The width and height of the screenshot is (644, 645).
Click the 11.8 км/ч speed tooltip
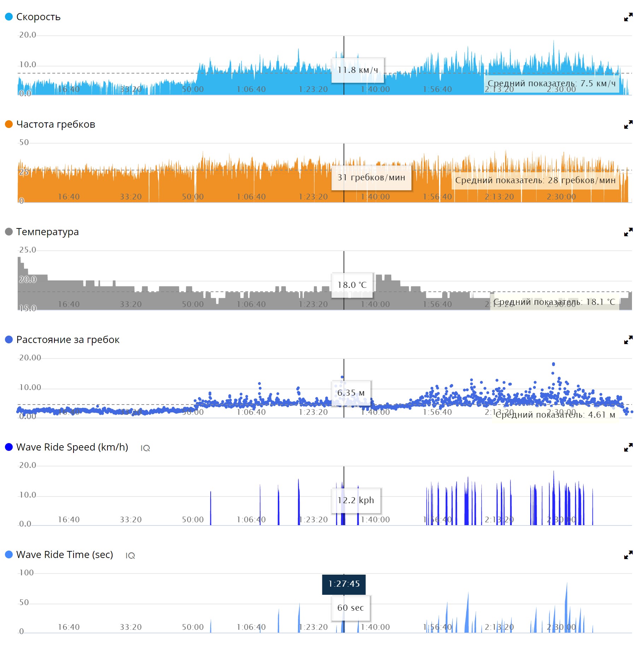coord(358,70)
